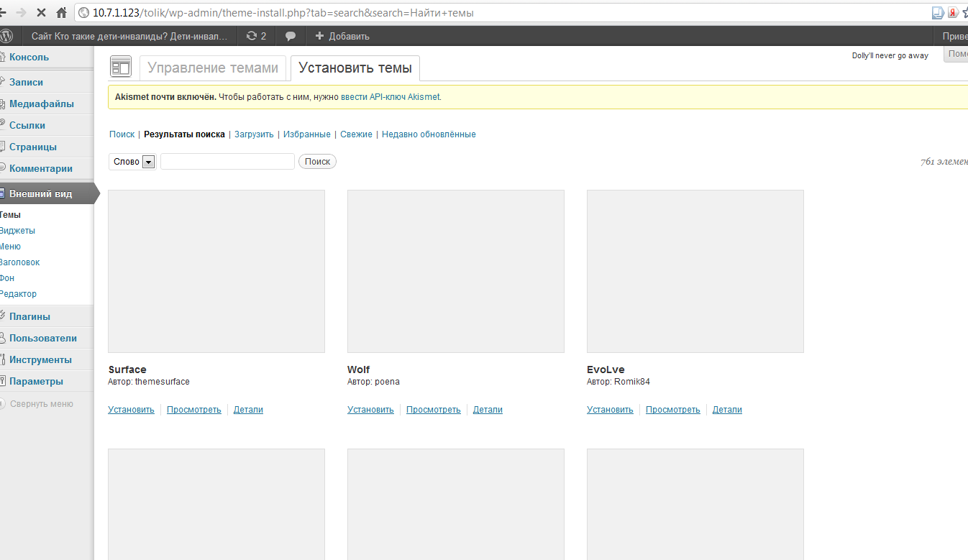
Task: Open the comments bubble icon in admin bar
Action: coord(291,36)
